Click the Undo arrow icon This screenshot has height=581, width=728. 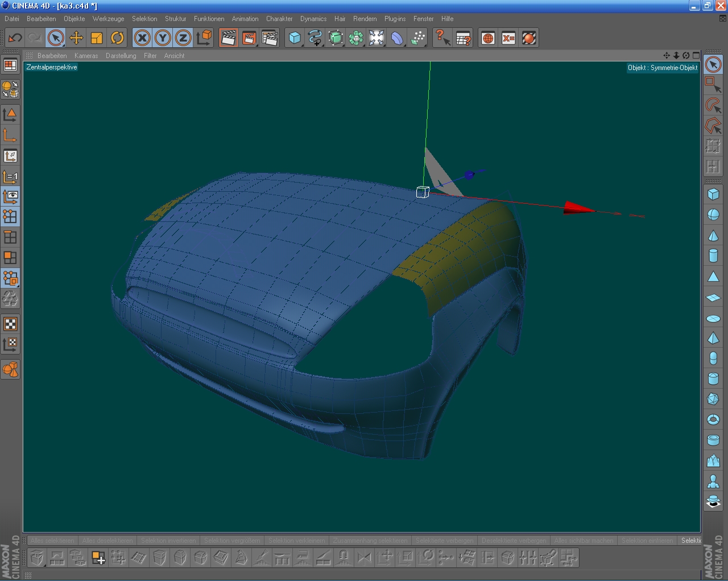point(15,38)
